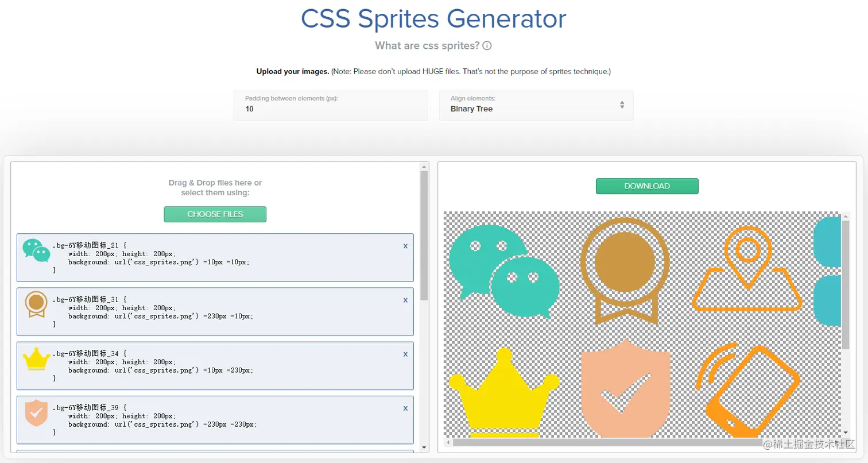Click the medal badge thumbnail in the file list
This screenshot has width=868, height=463.
(36, 304)
